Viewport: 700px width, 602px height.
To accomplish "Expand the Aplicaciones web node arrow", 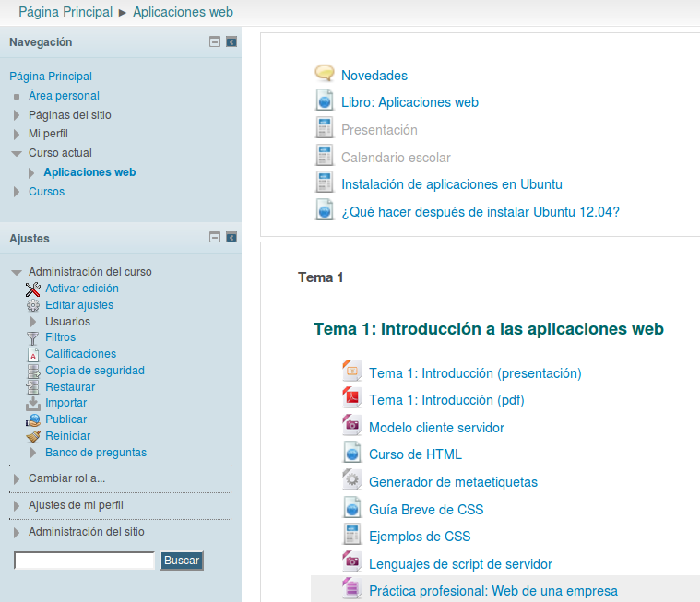I will pos(31,172).
